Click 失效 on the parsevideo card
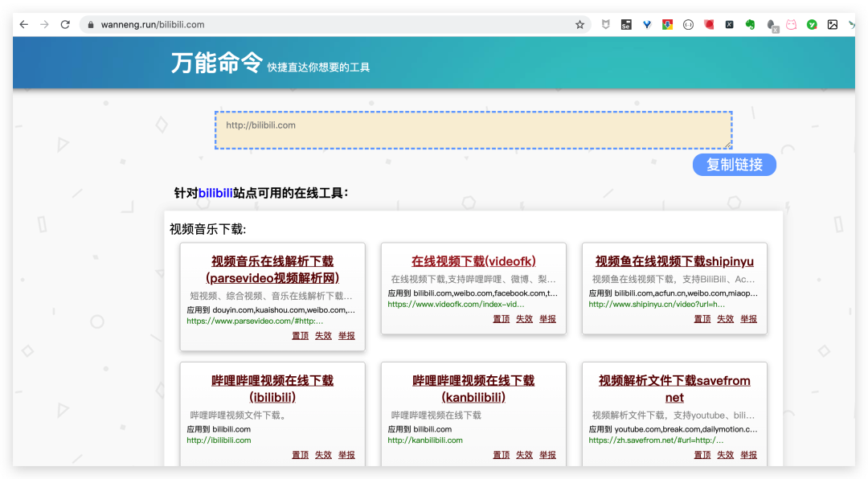 click(323, 336)
